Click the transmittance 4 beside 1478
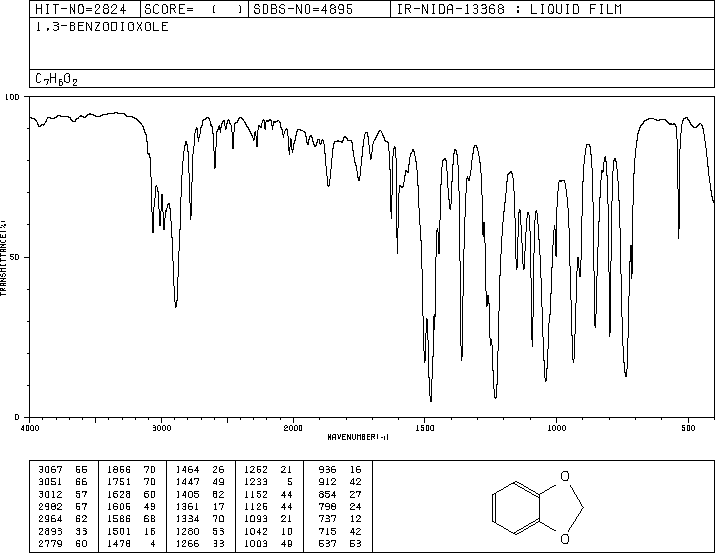The width and height of the screenshot is (715, 553). coord(153,544)
